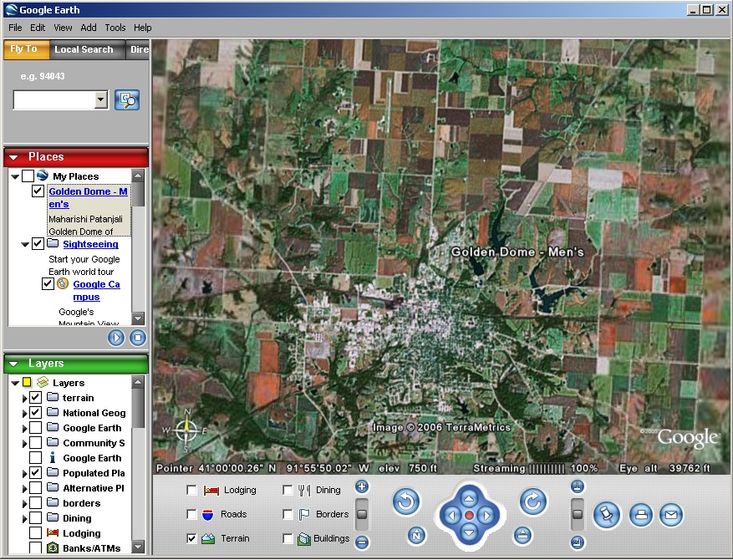
Task: Click the Google Earth info layer icon
Action: coord(53,457)
